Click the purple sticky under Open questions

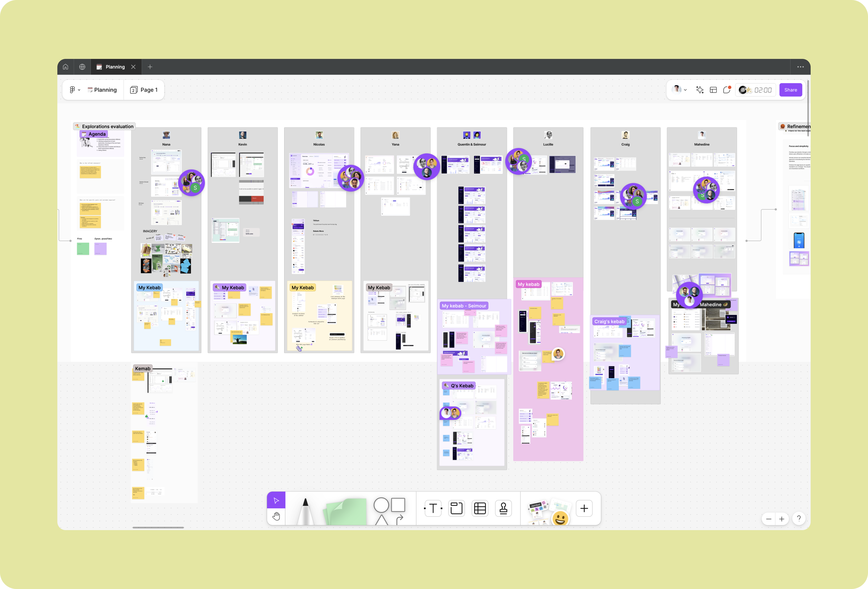click(x=100, y=249)
